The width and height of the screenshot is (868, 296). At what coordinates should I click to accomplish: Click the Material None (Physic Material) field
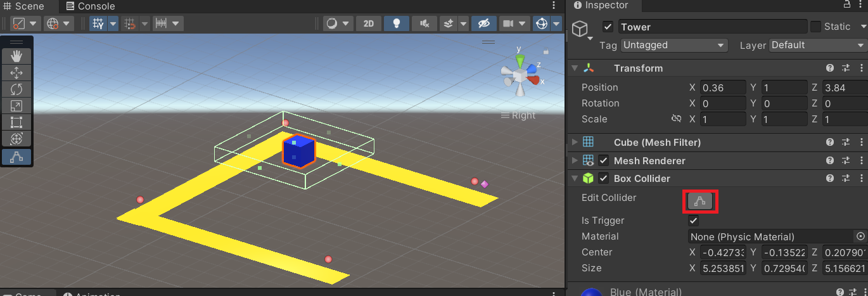pyautogui.click(x=771, y=236)
